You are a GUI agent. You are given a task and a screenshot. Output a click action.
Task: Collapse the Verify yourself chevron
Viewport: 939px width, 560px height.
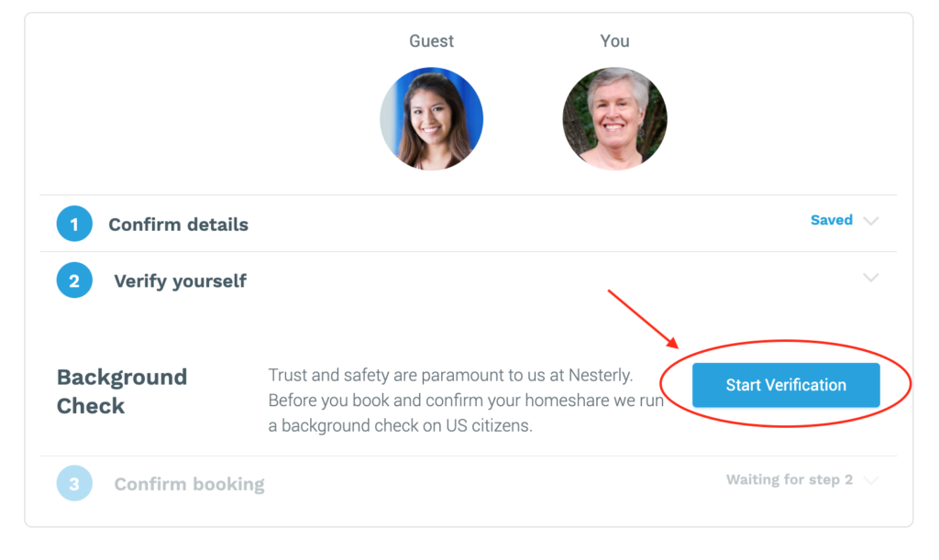pos(871,277)
